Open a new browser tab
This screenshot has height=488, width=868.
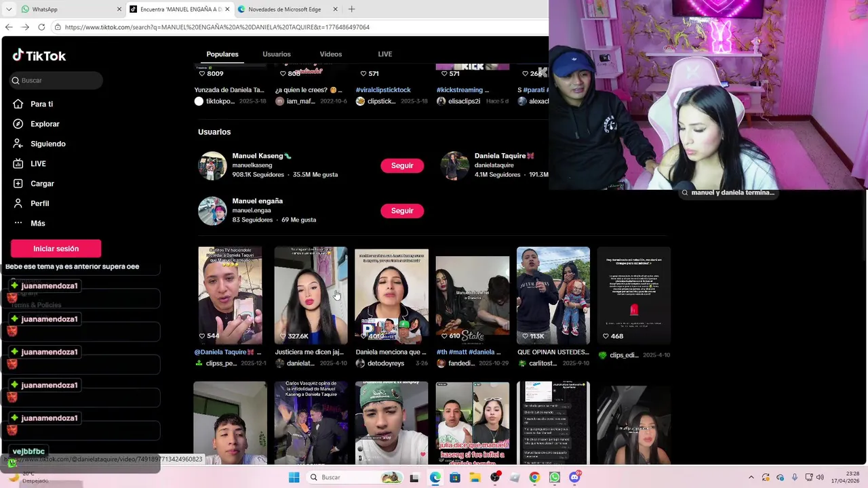tap(351, 9)
